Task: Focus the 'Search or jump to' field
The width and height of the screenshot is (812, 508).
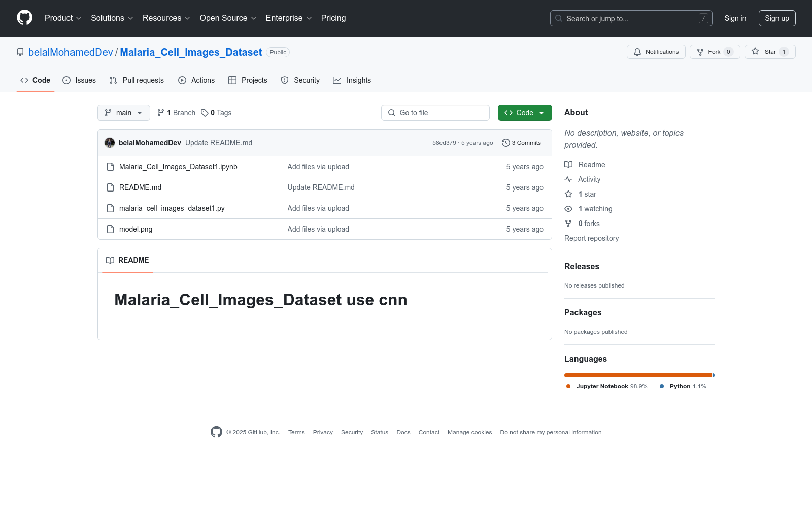Action: [631, 18]
